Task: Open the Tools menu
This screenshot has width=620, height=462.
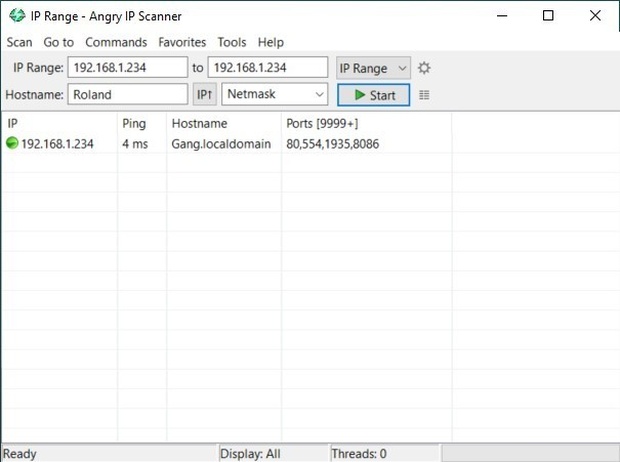Action: click(x=232, y=42)
